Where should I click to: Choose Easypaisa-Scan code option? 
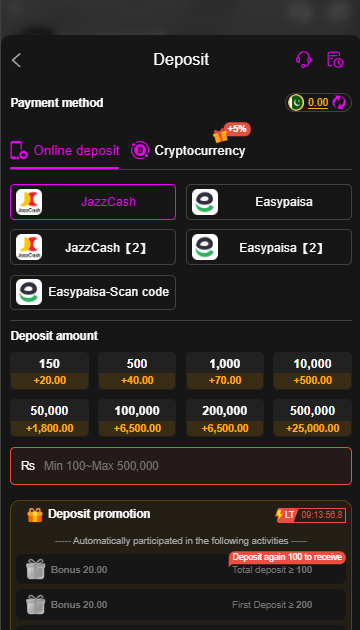click(x=93, y=292)
